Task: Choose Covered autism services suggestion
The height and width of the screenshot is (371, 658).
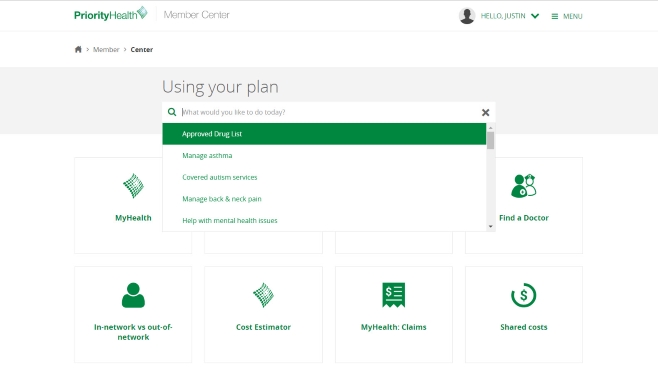Action: click(324, 177)
